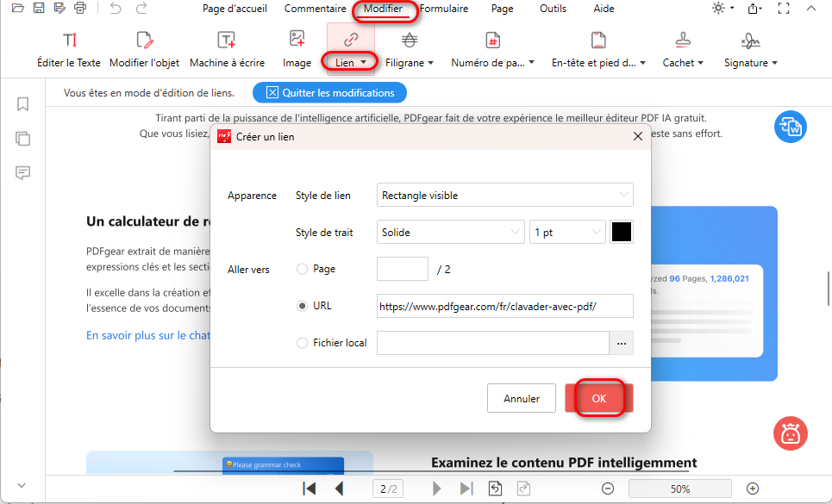Image resolution: width=832 pixels, height=504 pixels.
Task: Open the page thumbnails sidebar panel
Action: pos(22,139)
